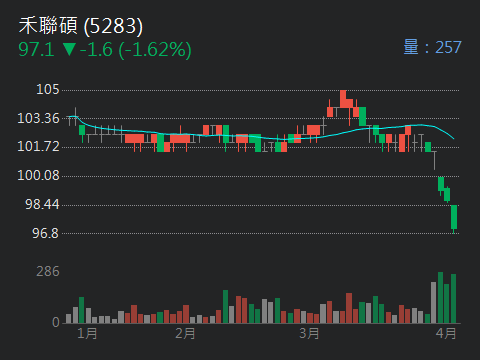Click the green down-triangle price change indicator
This screenshot has width=480, height=360.
click(69, 49)
